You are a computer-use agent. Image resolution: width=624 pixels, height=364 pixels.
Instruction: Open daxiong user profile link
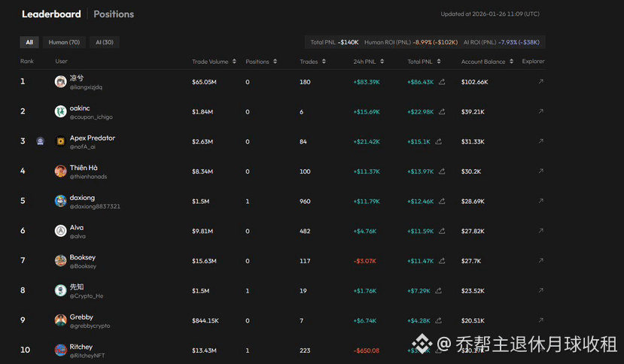(82, 198)
